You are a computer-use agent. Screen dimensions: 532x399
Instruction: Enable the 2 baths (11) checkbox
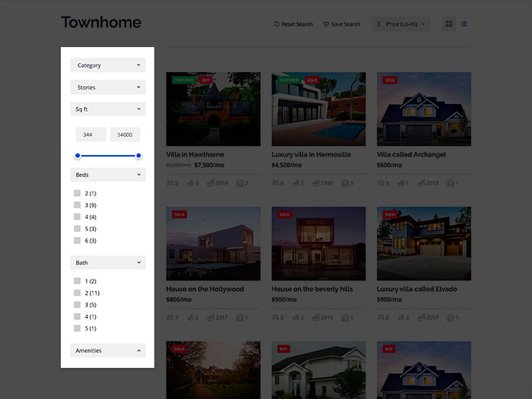click(78, 293)
